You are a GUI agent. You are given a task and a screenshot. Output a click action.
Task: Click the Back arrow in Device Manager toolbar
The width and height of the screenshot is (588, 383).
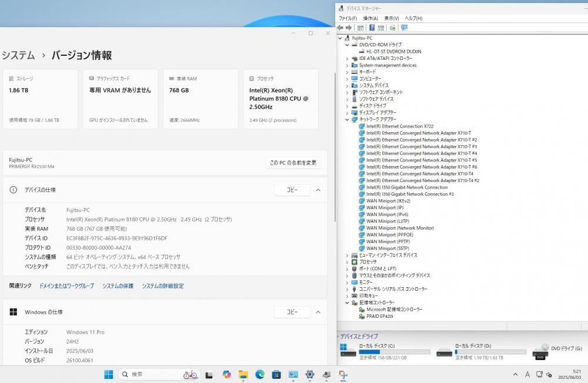pos(340,28)
